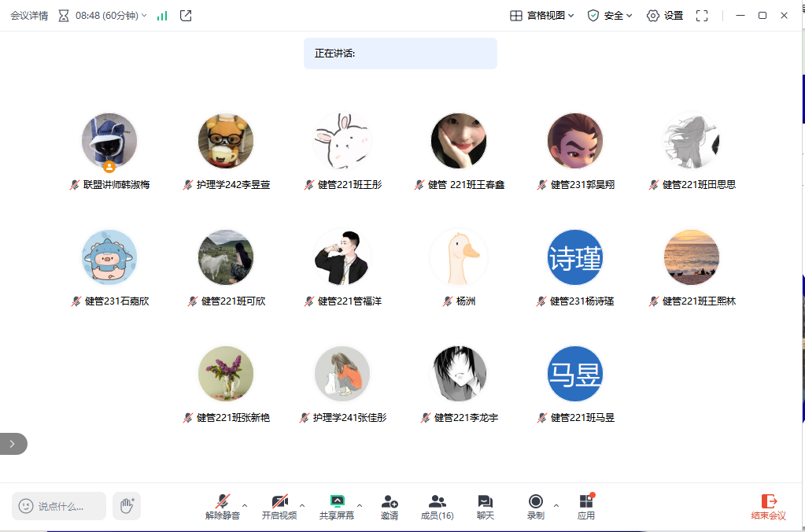The height and width of the screenshot is (532, 805).
Task: Expand the security (安全) dropdown
Action: pos(610,16)
